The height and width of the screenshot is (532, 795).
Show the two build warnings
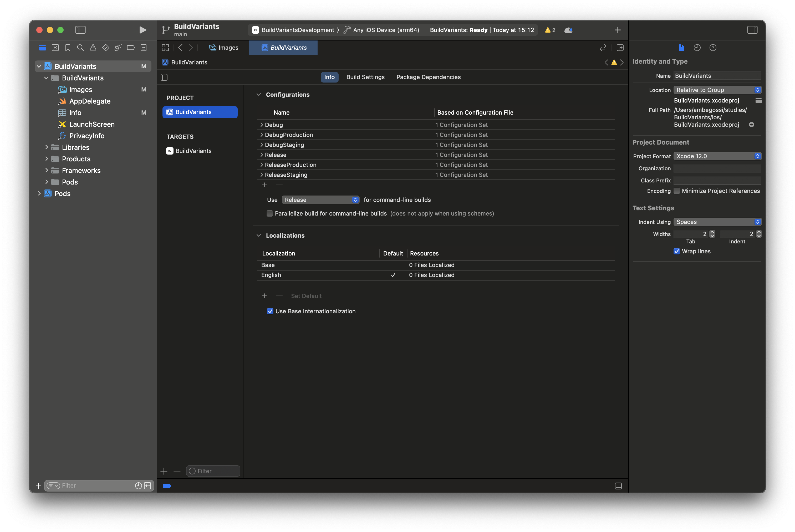[x=550, y=30]
